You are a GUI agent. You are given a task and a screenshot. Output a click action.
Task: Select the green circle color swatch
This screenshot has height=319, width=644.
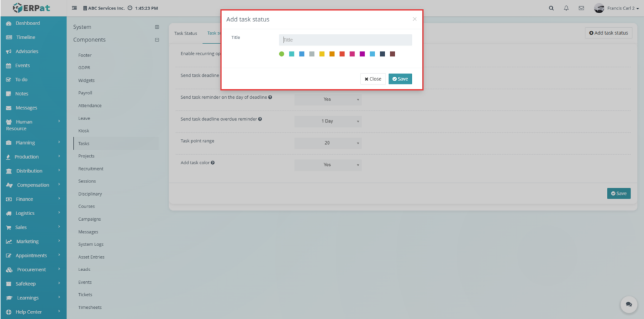pos(281,54)
